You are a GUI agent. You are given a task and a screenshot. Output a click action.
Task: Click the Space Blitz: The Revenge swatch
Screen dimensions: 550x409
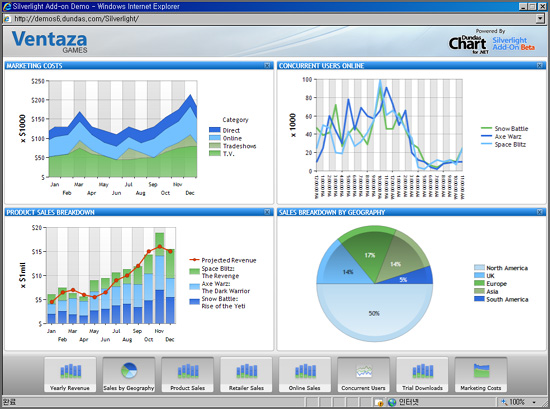(194, 271)
